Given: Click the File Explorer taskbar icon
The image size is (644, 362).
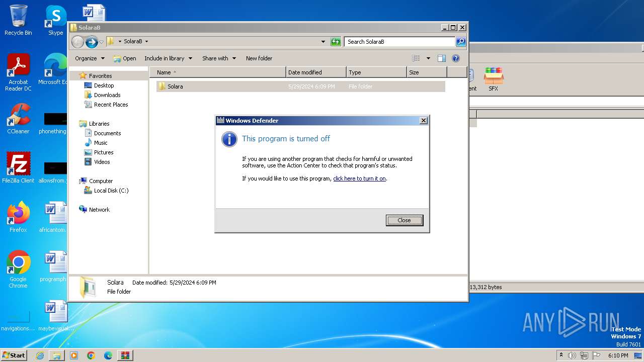Looking at the screenshot, I should pyautogui.click(x=57, y=355).
